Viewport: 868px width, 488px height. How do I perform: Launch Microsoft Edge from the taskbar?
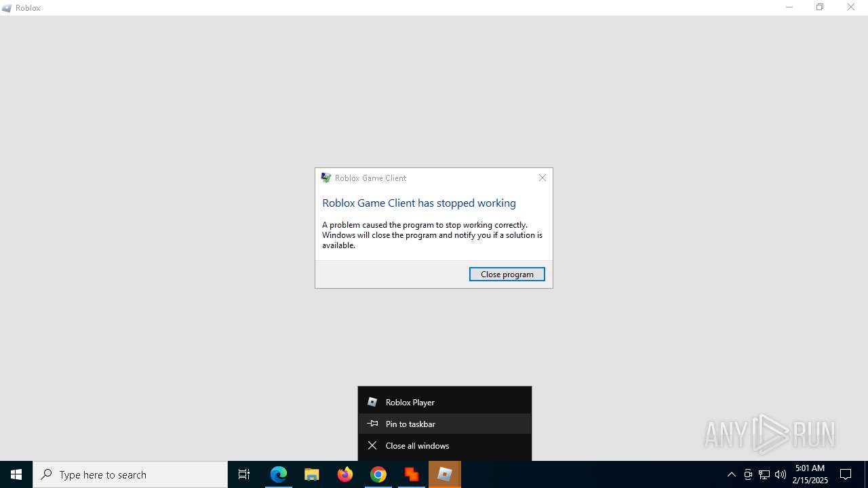tap(279, 474)
